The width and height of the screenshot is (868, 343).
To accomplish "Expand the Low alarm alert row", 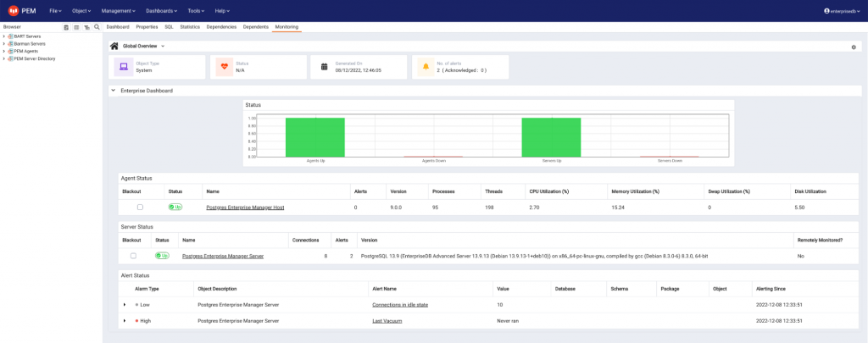I will coord(124,304).
